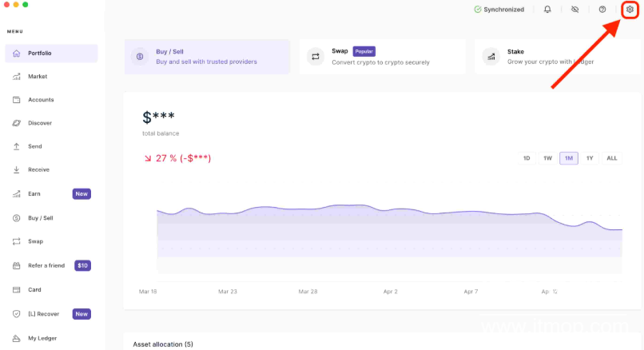Open Earn section in sidebar
Image resolution: width=644 pixels, height=350 pixels.
tap(34, 193)
